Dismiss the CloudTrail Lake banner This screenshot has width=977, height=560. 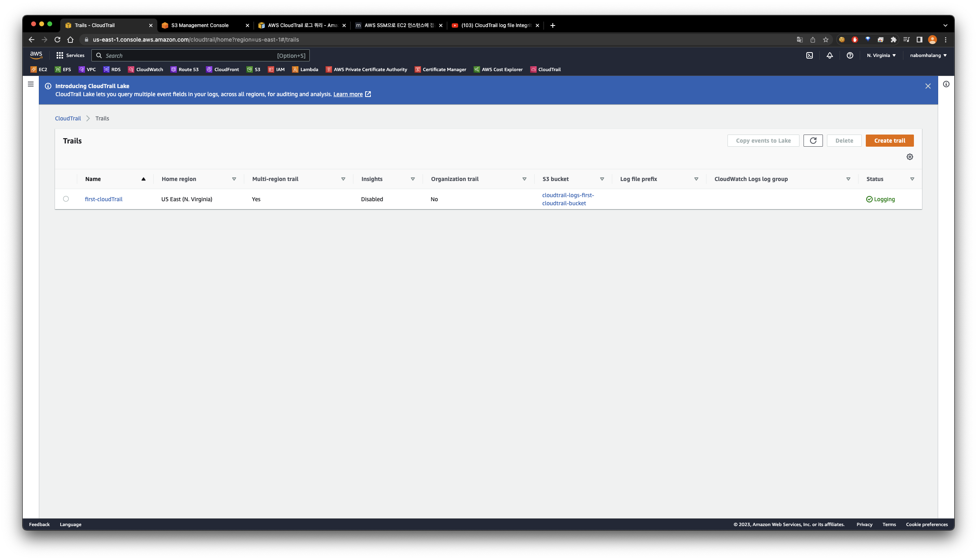click(928, 86)
